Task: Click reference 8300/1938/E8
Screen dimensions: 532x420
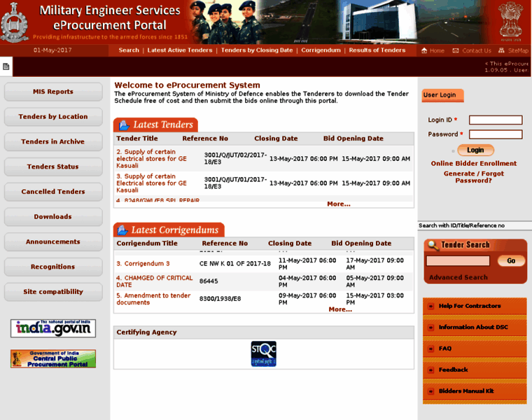Action: (x=220, y=299)
